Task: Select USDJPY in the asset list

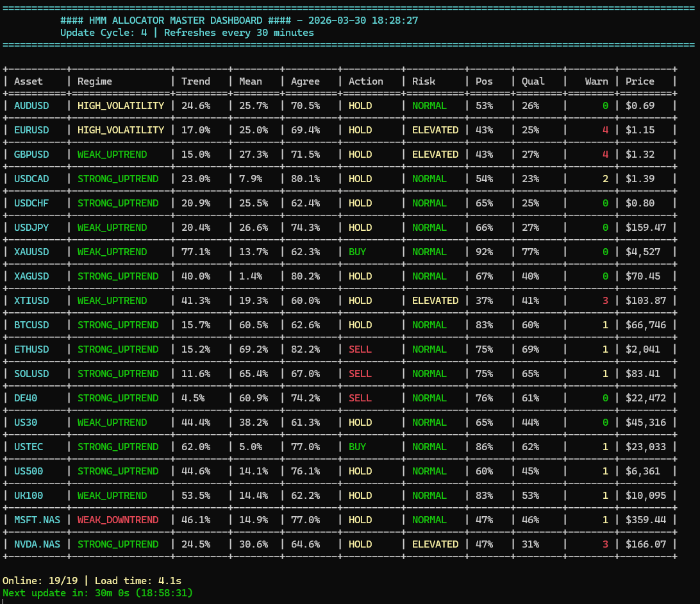Action: tap(31, 227)
